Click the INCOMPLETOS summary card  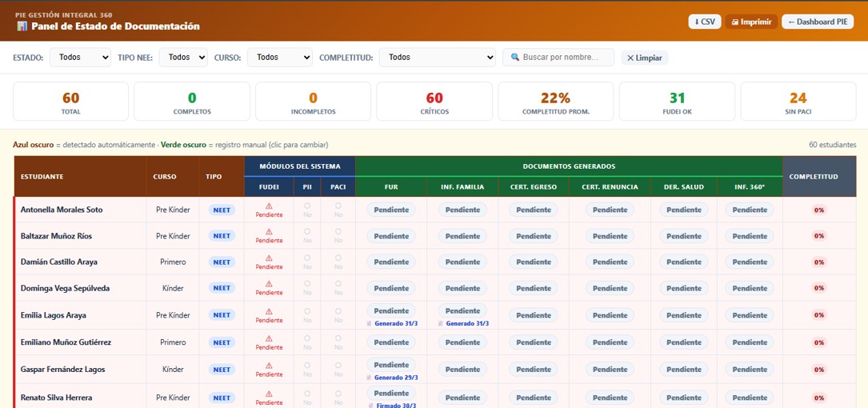click(x=314, y=102)
